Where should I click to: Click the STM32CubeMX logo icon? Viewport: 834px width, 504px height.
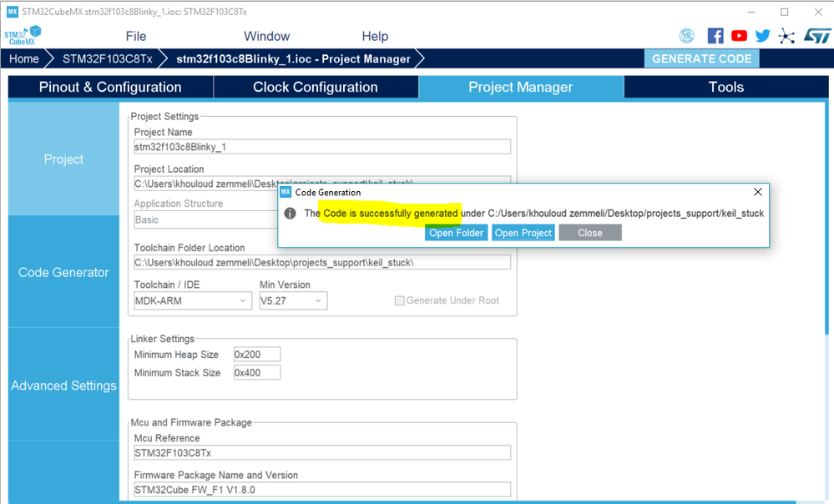(x=23, y=36)
